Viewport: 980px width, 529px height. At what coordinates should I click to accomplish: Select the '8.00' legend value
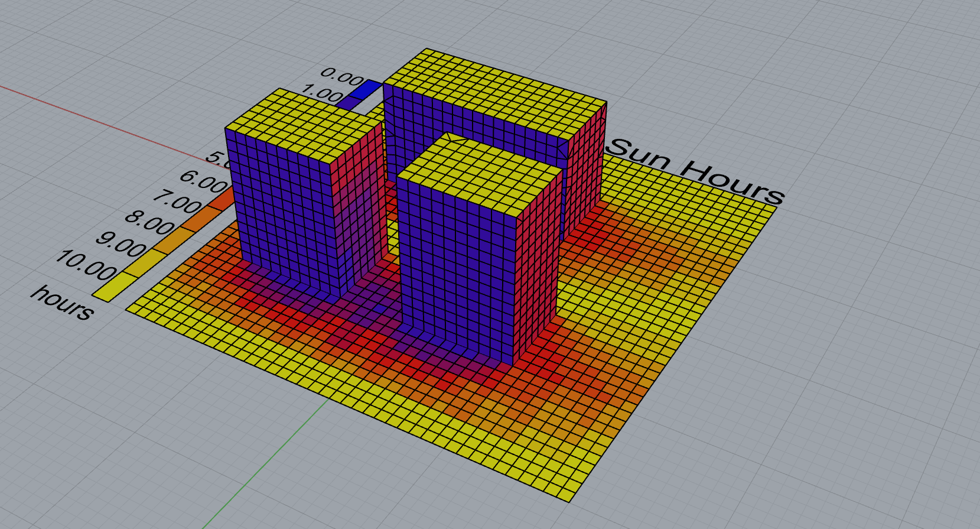(x=149, y=223)
